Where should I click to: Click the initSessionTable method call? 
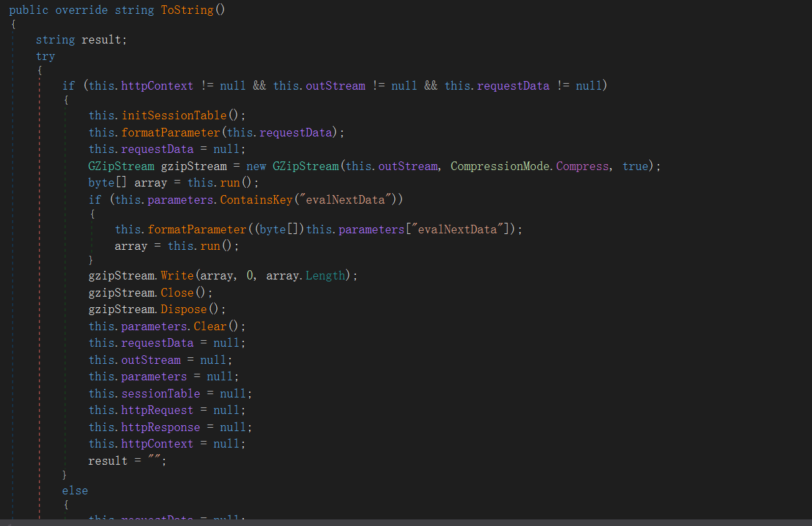pyautogui.click(x=174, y=115)
